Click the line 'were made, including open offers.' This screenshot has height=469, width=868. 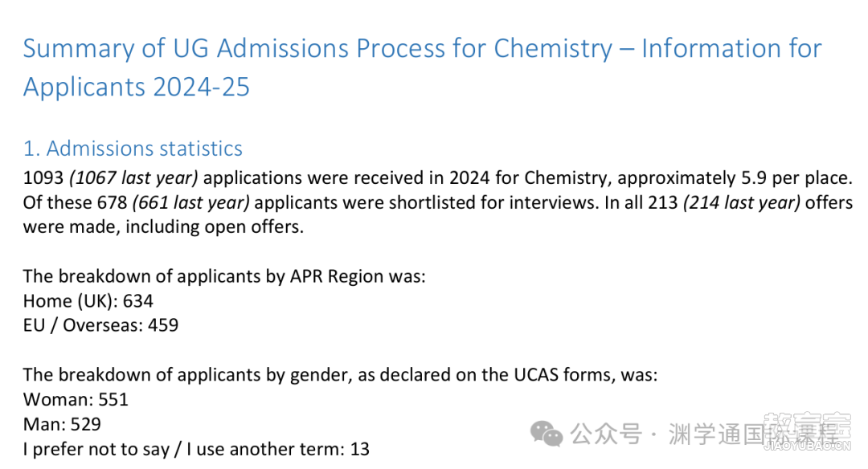pos(163,226)
